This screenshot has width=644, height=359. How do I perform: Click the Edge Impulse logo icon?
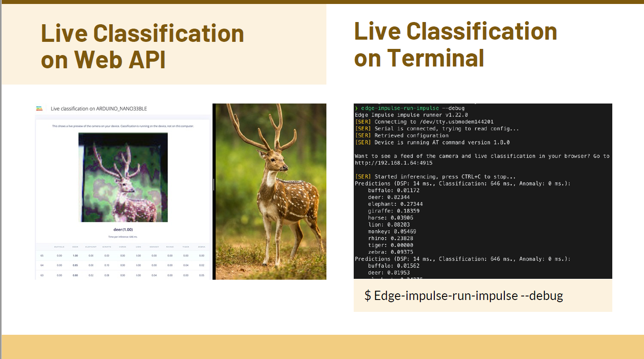39,108
